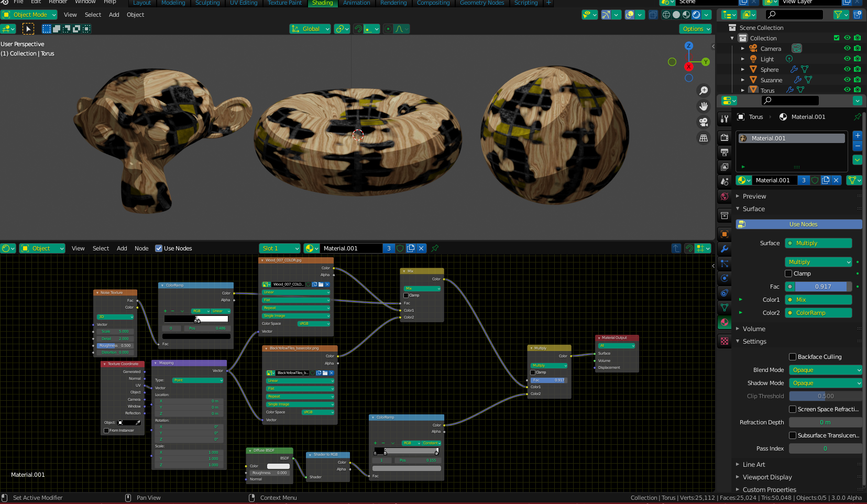Enable Screen Space Refraction checkbox

pyautogui.click(x=793, y=409)
